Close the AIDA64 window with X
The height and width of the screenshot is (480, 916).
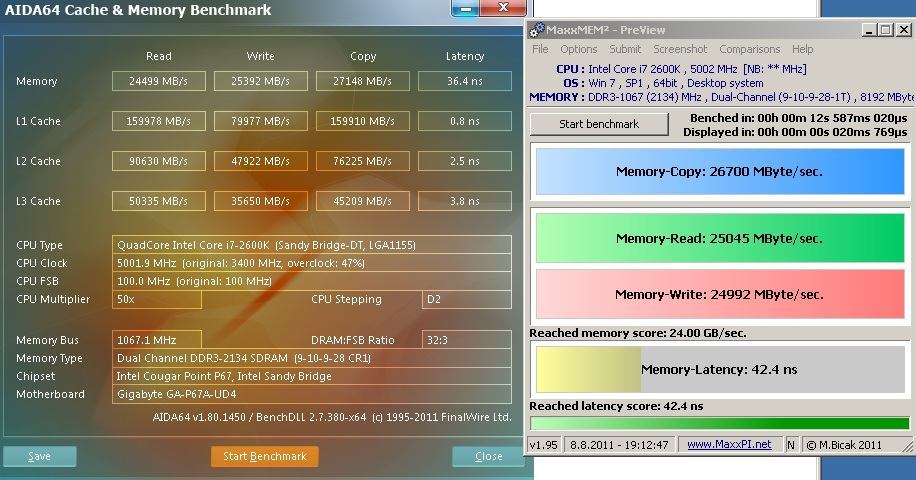[x=503, y=8]
